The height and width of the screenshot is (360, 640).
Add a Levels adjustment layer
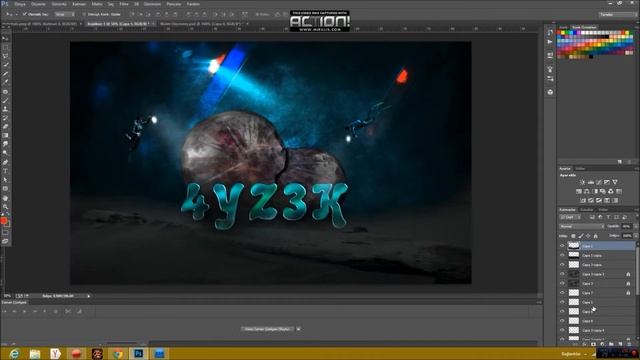[x=591, y=182]
